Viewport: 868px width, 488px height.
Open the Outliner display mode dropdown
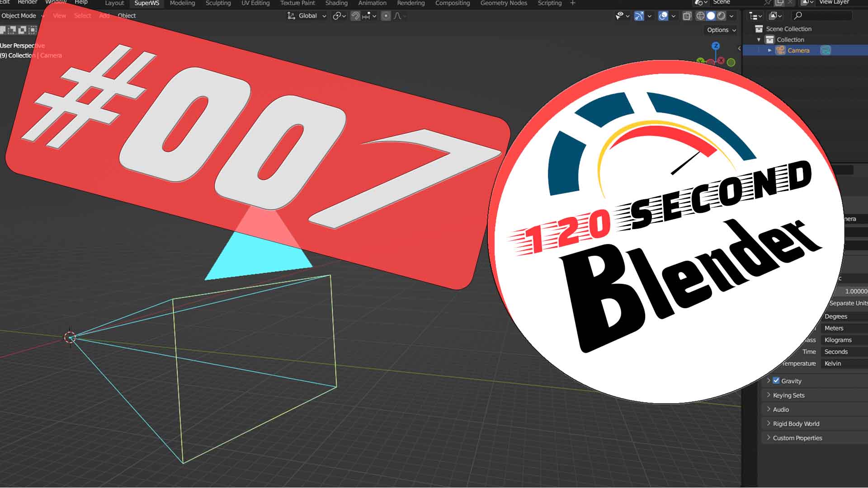click(776, 16)
